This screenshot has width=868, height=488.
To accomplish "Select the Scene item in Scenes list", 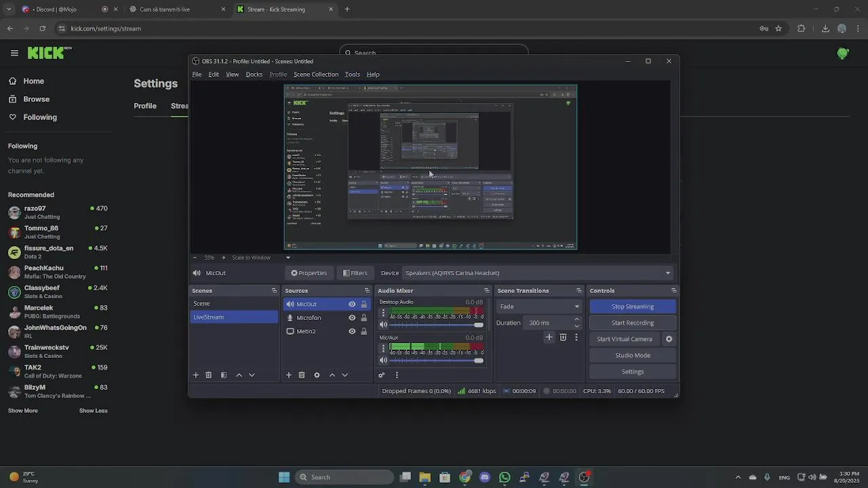I will click(234, 304).
